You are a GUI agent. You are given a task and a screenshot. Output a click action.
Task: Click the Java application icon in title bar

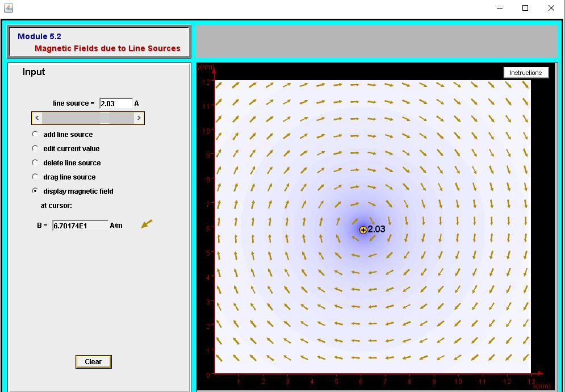tap(9, 7)
